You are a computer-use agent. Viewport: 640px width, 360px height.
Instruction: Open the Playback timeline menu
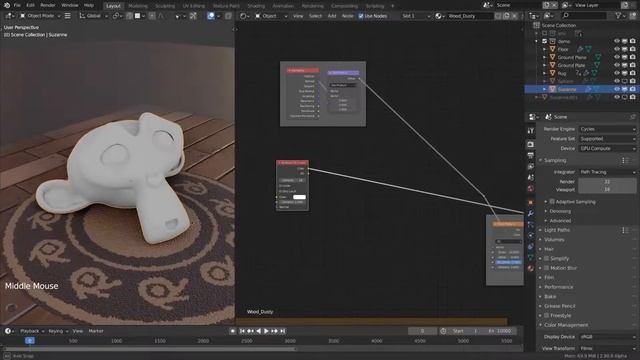coord(32,331)
